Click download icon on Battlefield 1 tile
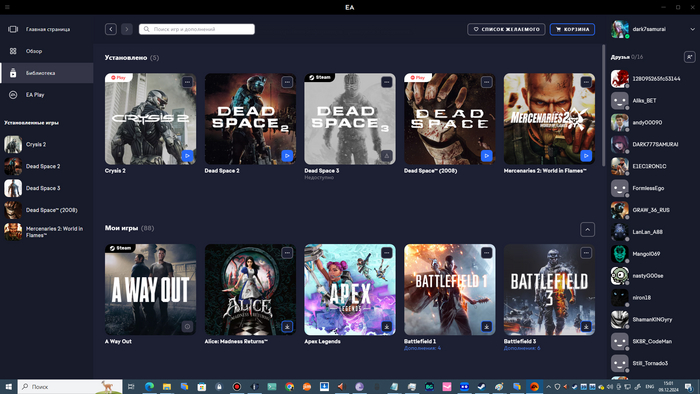 (x=487, y=327)
